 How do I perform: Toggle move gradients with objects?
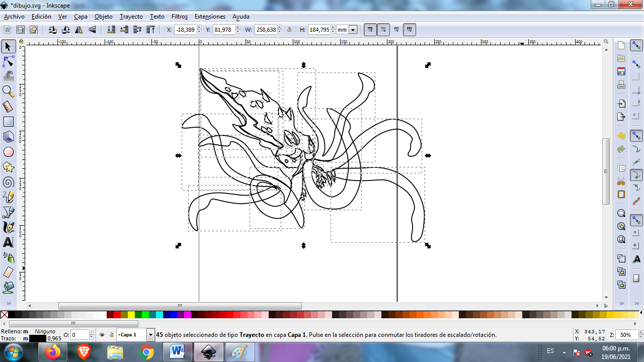tap(396, 30)
